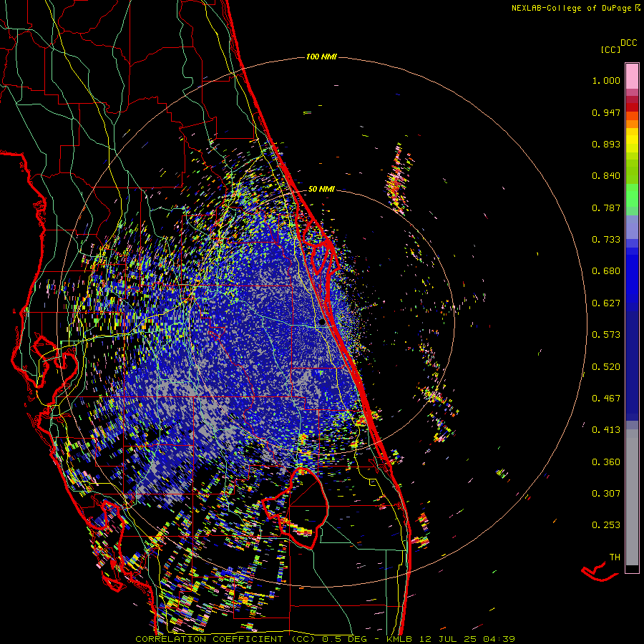Click the 12 JUL 25 date text

click(449, 639)
